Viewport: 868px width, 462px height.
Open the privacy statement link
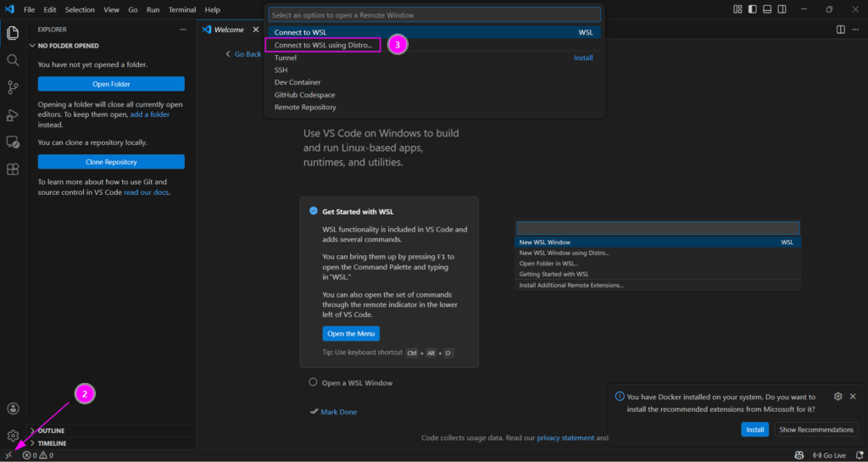tap(565, 437)
